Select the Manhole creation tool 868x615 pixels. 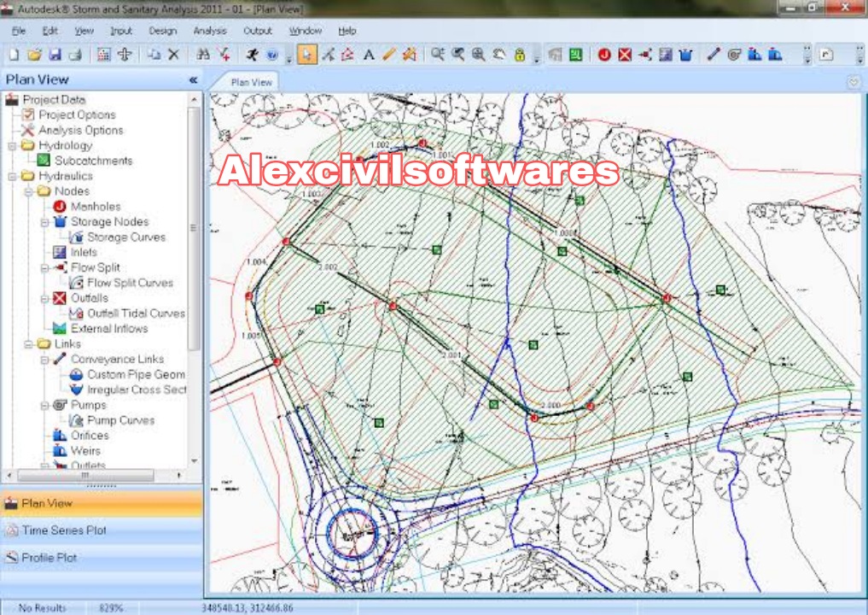pos(603,53)
